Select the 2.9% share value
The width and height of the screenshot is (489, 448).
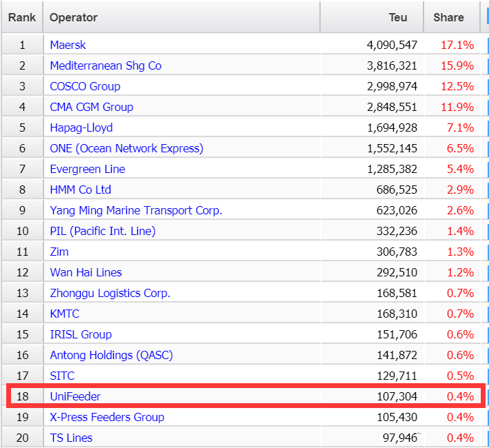click(x=460, y=190)
